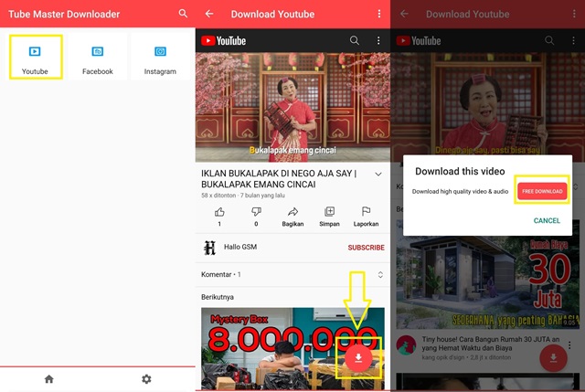Tap YouTube logo in middle screen
Image resolution: width=585 pixels, height=392 pixels.
pos(223,40)
